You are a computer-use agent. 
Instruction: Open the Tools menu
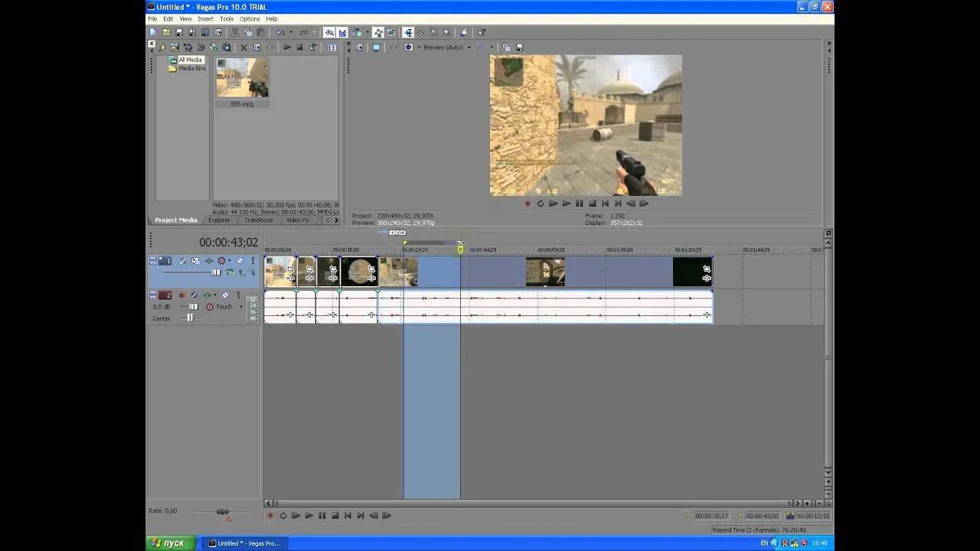[227, 18]
